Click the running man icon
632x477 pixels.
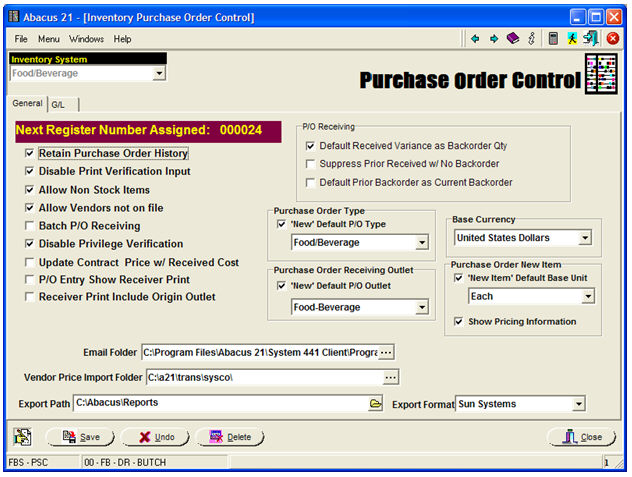pyautogui.click(x=573, y=39)
